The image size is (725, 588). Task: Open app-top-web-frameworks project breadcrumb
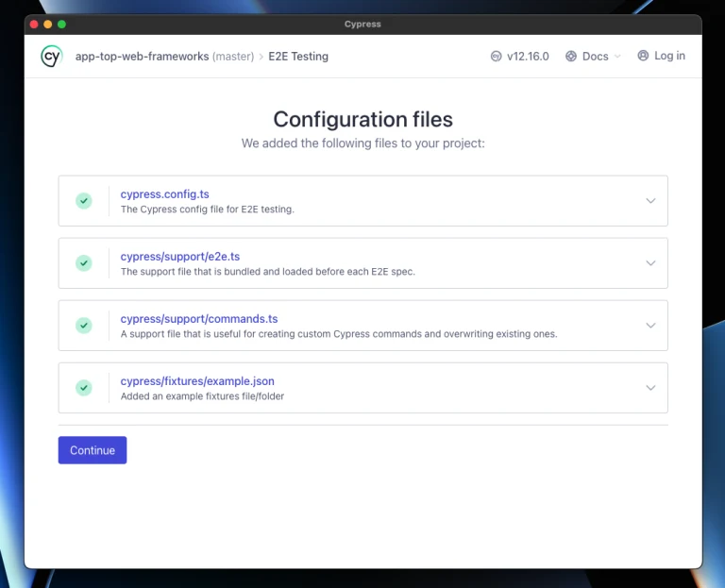(142, 57)
